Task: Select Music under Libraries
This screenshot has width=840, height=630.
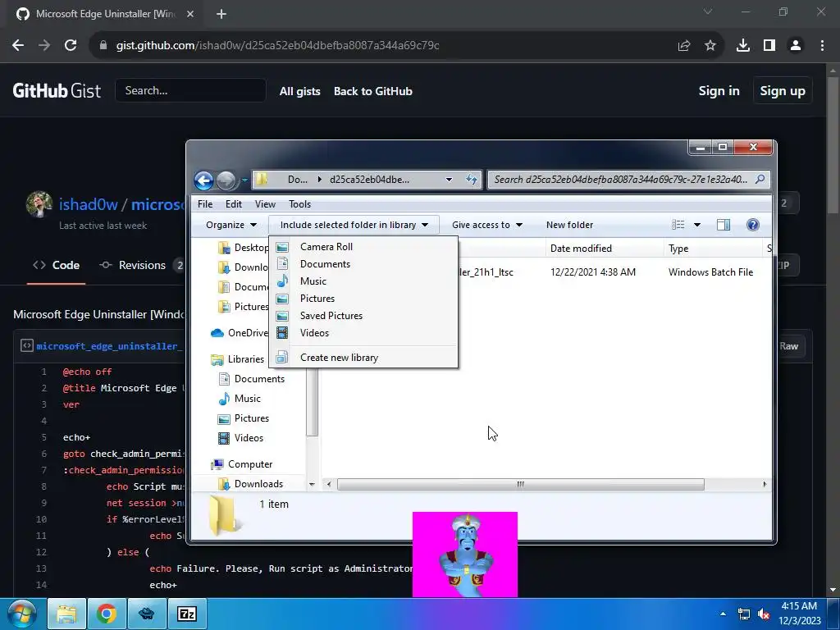Action: [x=240, y=399]
